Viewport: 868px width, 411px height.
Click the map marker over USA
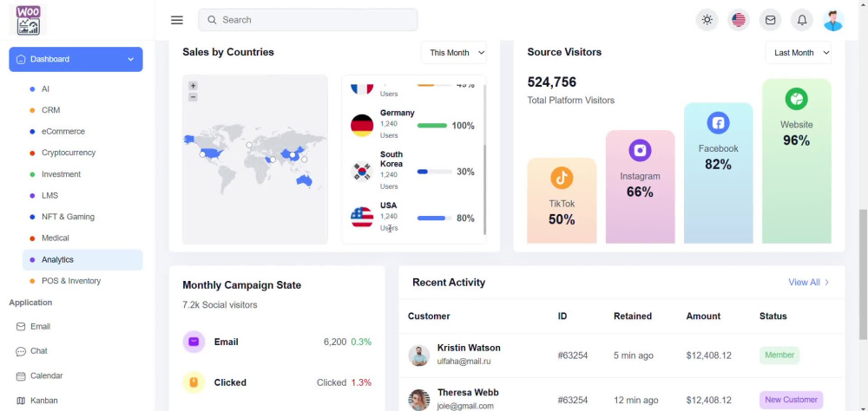click(x=202, y=154)
